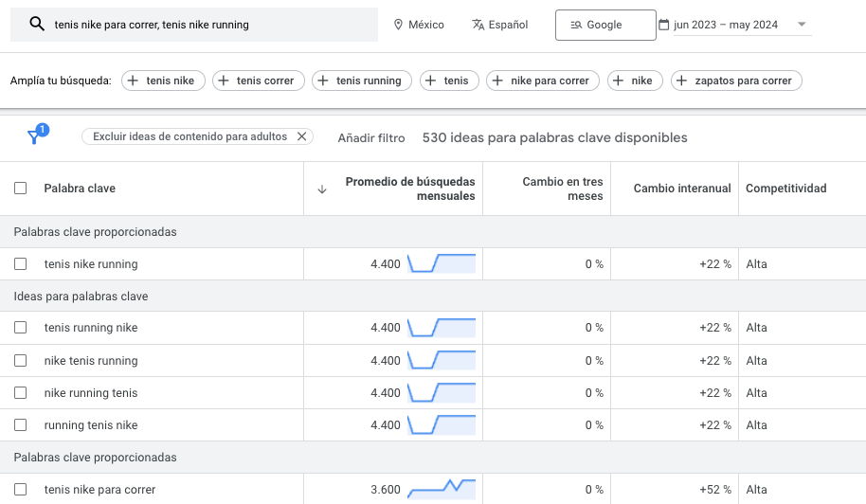This screenshot has width=866, height=504.
Task: Sort by Cambio en tres meses
Action: click(x=562, y=189)
